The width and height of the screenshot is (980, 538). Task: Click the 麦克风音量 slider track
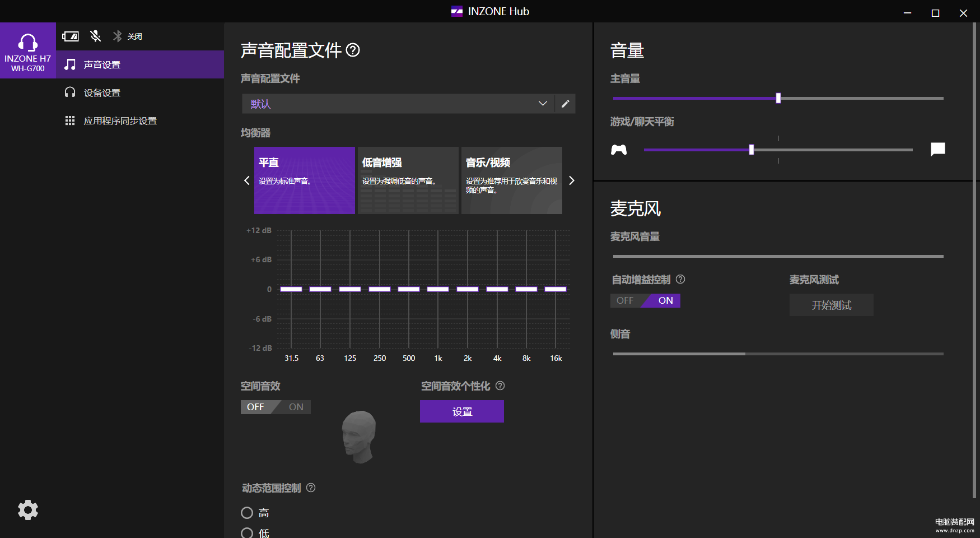point(778,256)
